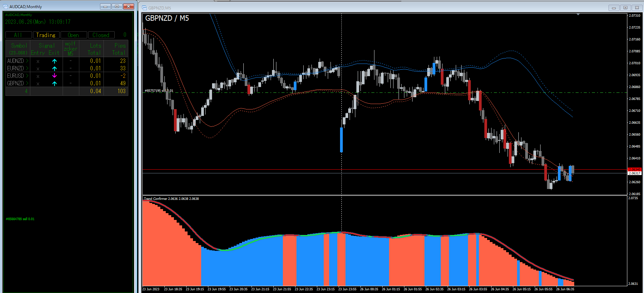This screenshot has height=293, width=644.
Task: Close the GBPNZD,M5 chart window
Action: (637, 8)
